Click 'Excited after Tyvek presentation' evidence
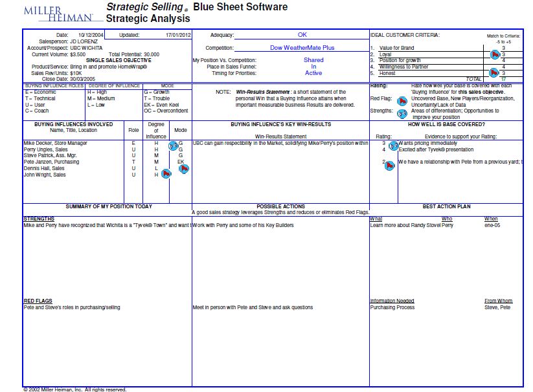 (x=436, y=149)
